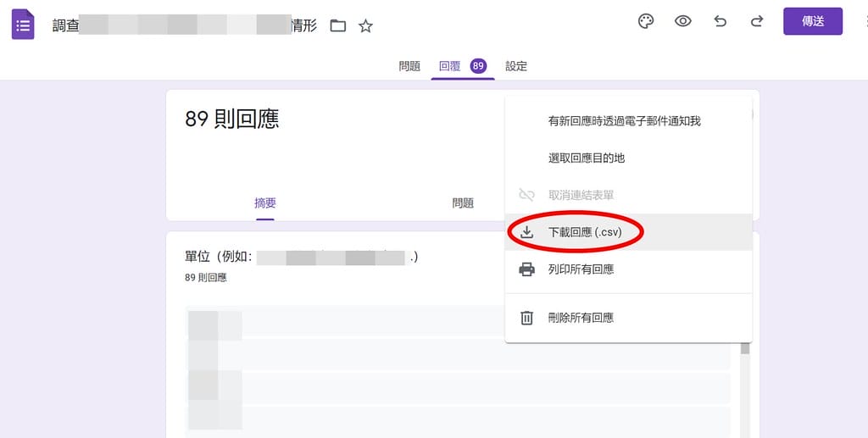The width and height of the screenshot is (868, 438).
Task: Choose 下載回應 (.csv)
Action: 628,232
